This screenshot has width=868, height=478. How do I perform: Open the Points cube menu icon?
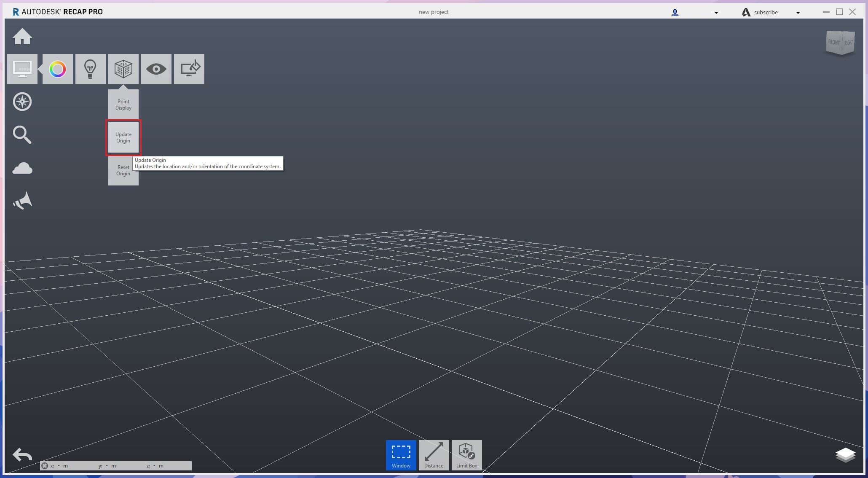coord(123,69)
